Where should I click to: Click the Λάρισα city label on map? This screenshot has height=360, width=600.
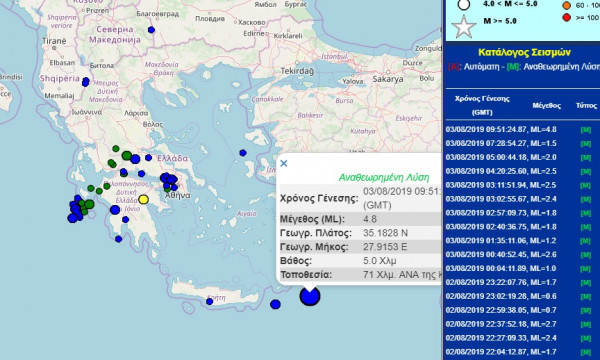136,113
